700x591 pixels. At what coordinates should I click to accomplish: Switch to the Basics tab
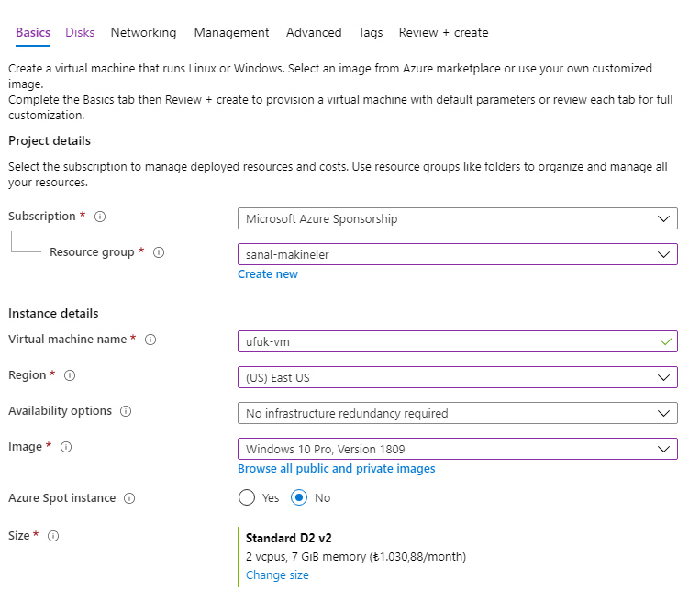pyautogui.click(x=33, y=33)
